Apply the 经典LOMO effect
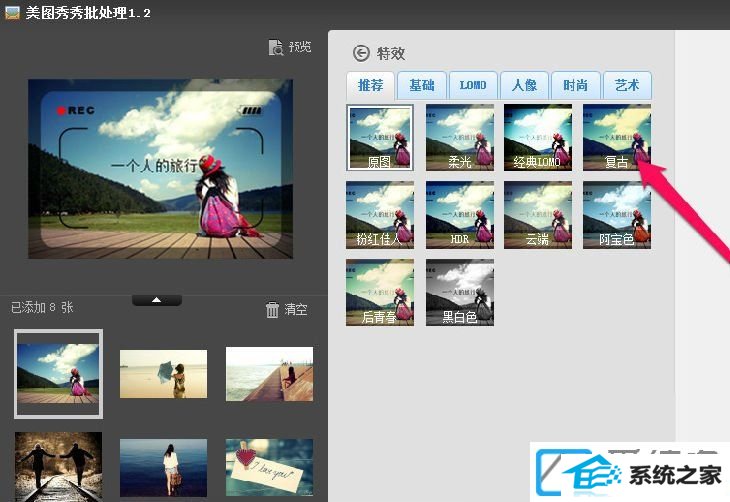The width and height of the screenshot is (730, 502). [538, 138]
